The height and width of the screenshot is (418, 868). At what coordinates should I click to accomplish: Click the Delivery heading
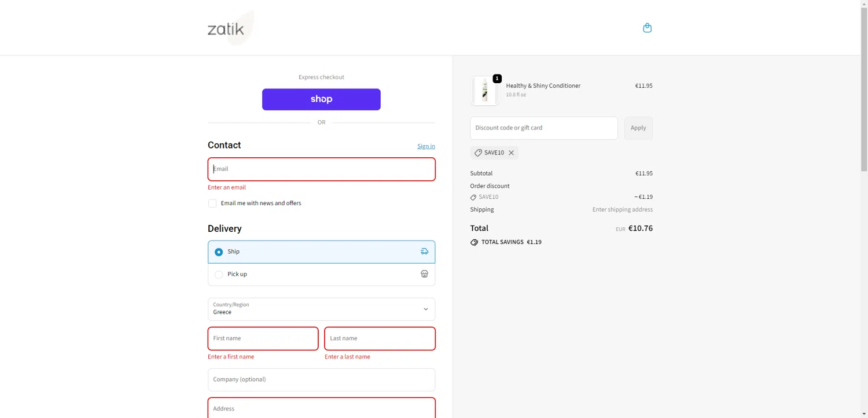coord(225,229)
